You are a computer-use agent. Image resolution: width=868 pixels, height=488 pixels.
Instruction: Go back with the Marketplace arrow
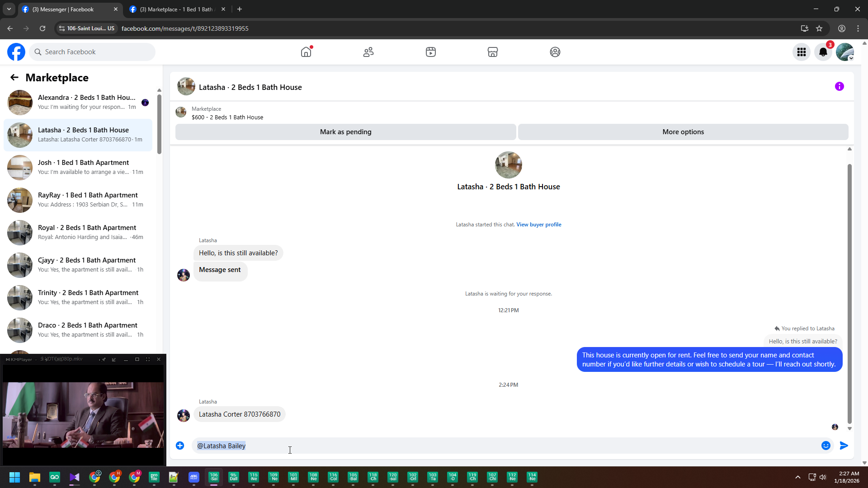14,78
